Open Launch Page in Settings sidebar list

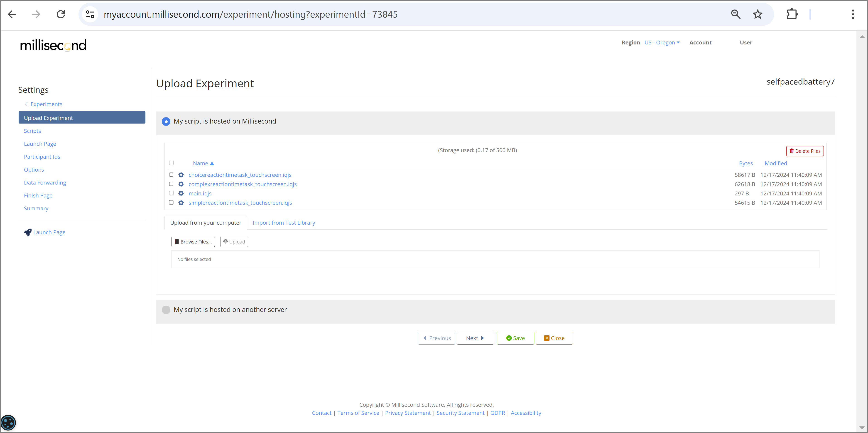pyautogui.click(x=40, y=144)
